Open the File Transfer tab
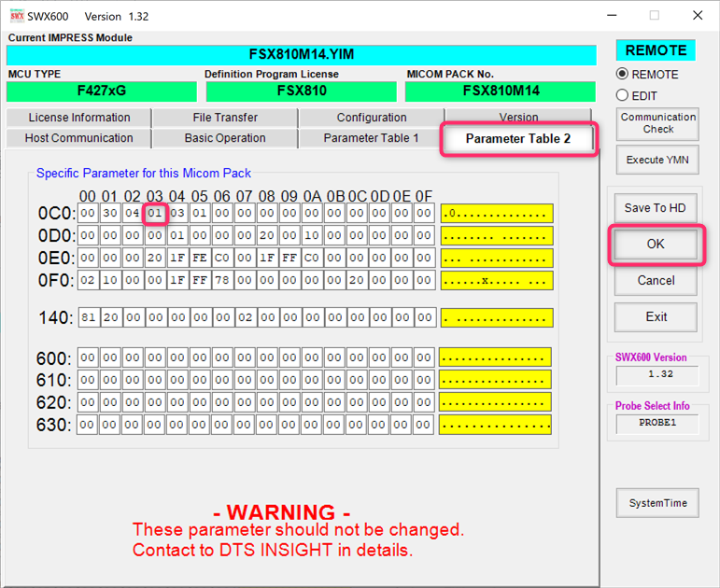The width and height of the screenshot is (720, 588). coord(225,118)
